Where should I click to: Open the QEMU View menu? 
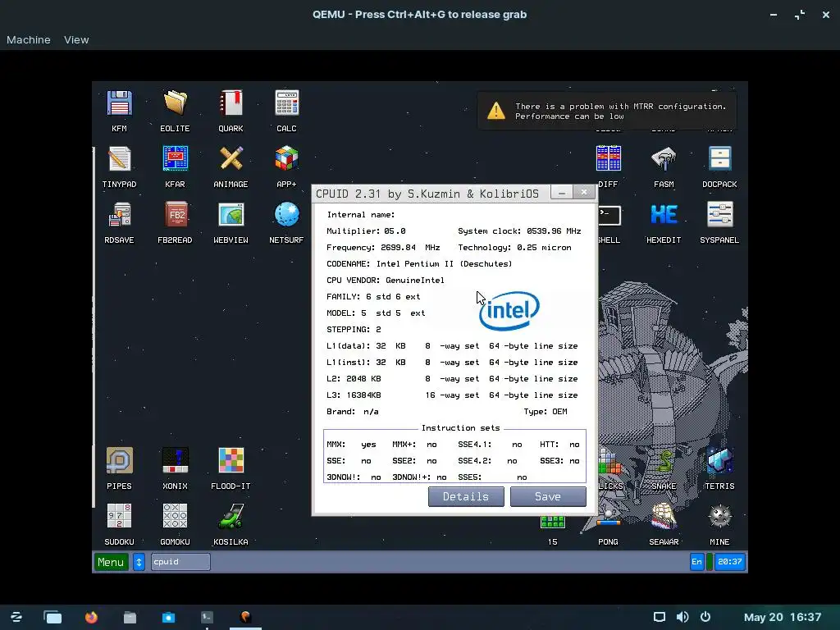76,39
